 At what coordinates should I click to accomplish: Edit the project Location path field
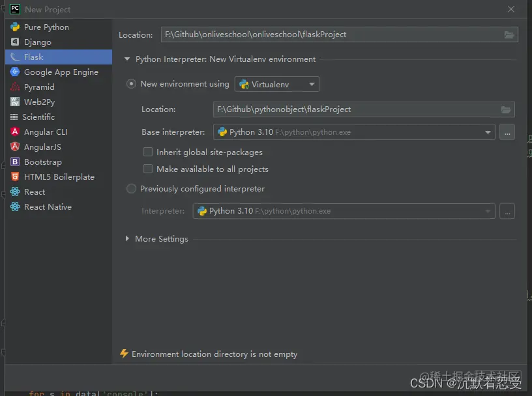339,35
